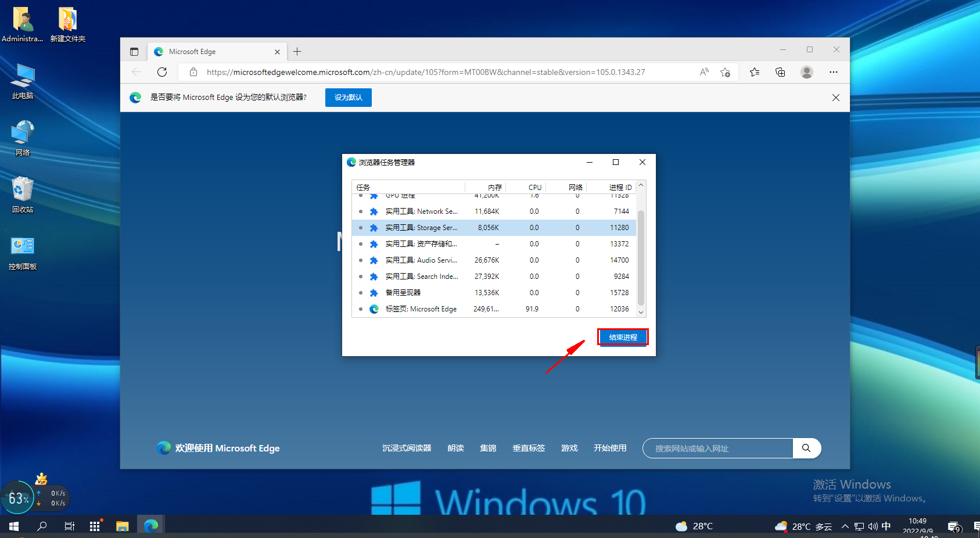Open the 28°C weather widget on taskbar

click(x=694, y=526)
